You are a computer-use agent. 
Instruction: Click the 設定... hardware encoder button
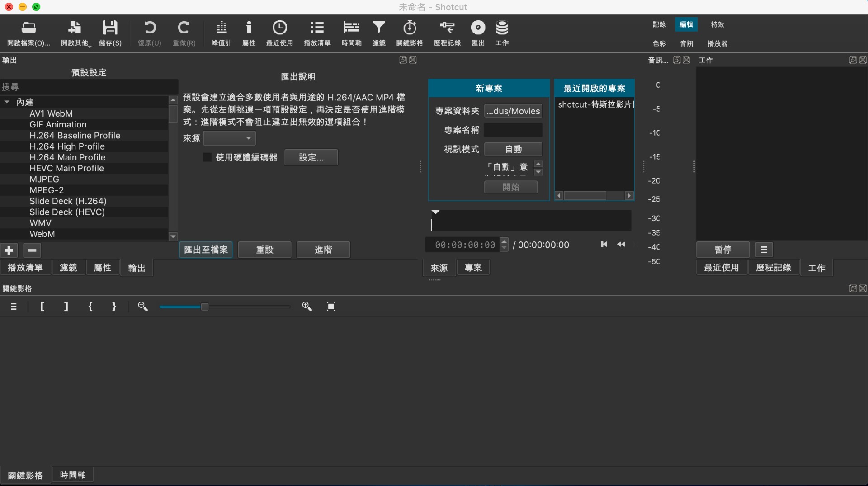click(x=311, y=157)
